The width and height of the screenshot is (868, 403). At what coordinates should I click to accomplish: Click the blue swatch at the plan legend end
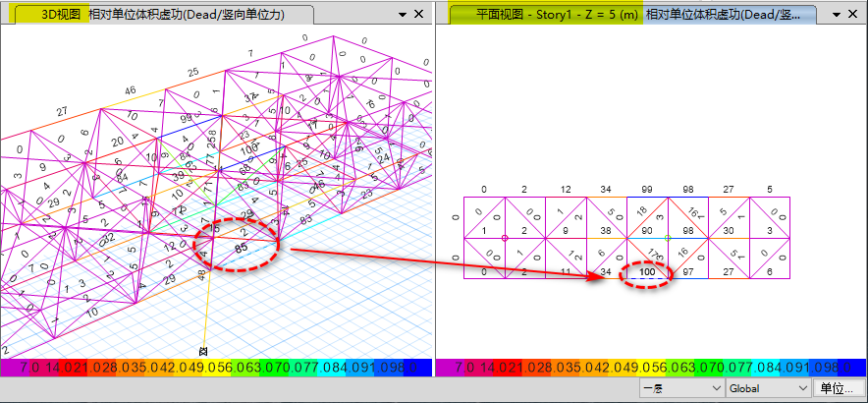point(856,368)
